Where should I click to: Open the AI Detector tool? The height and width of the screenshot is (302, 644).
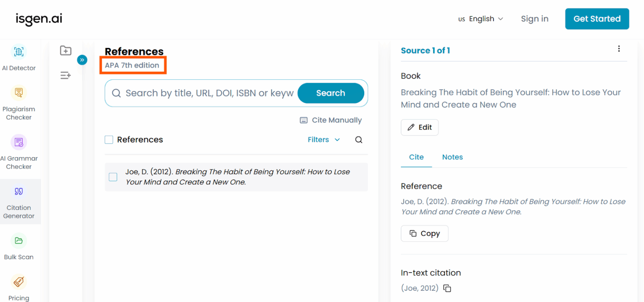(18, 57)
